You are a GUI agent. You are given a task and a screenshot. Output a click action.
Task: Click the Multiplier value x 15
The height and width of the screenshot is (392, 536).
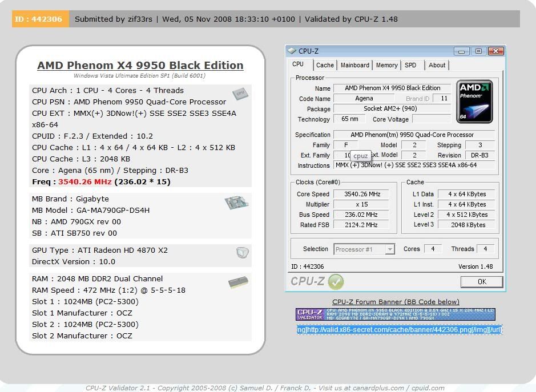361,204
